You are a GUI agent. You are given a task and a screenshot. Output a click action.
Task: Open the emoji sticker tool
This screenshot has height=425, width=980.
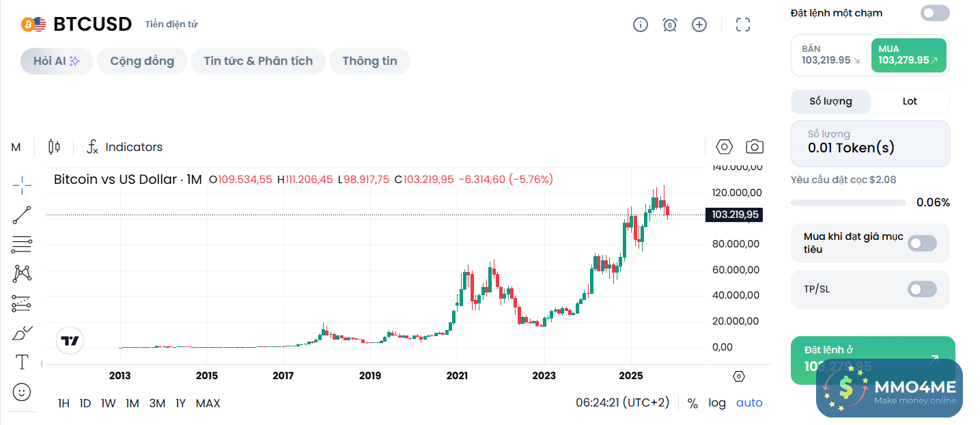click(22, 392)
